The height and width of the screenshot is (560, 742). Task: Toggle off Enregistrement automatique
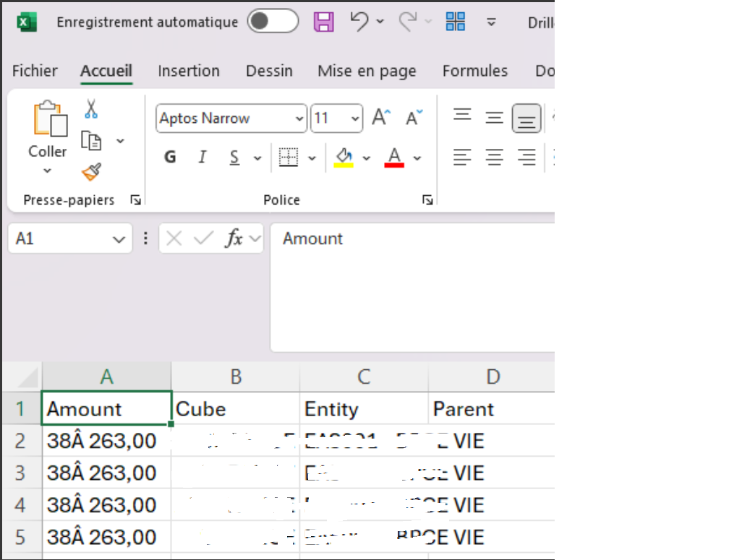pyautogui.click(x=273, y=21)
